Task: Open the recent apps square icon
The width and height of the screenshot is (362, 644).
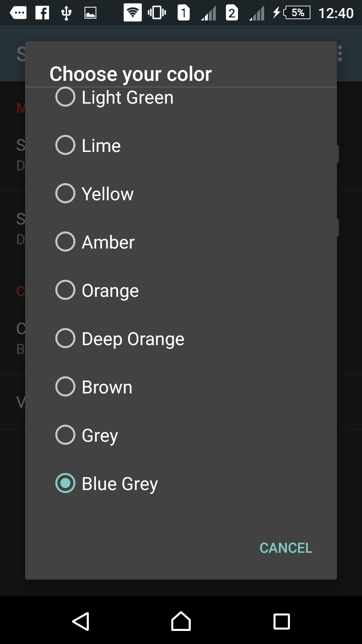Action: tap(282, 622)
